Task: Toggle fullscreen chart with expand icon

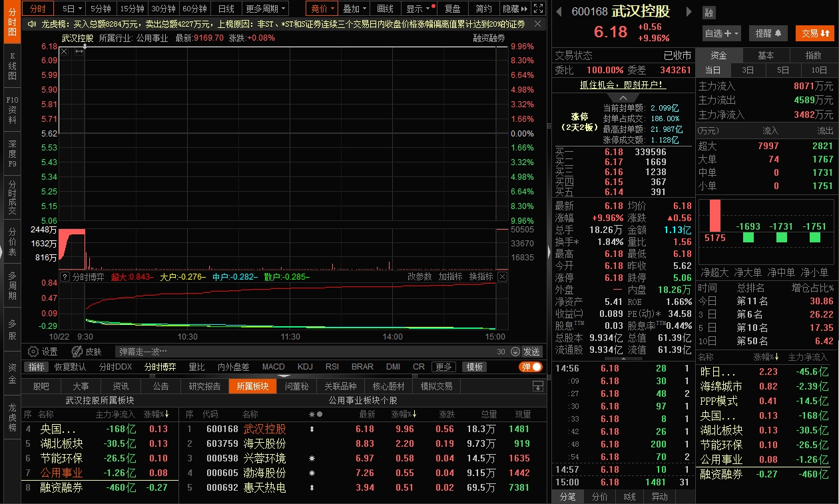Action: tap(538, 9)
